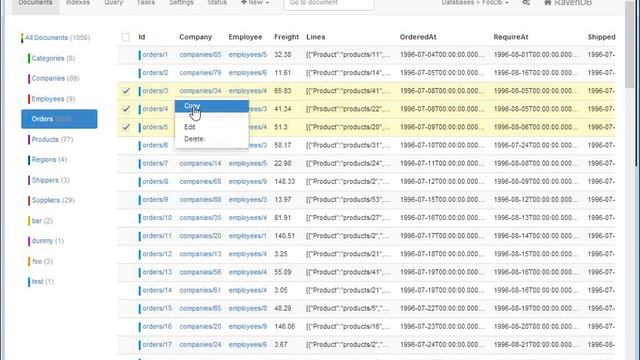
Task: Open document link orders/10
Action: point(157,218)
